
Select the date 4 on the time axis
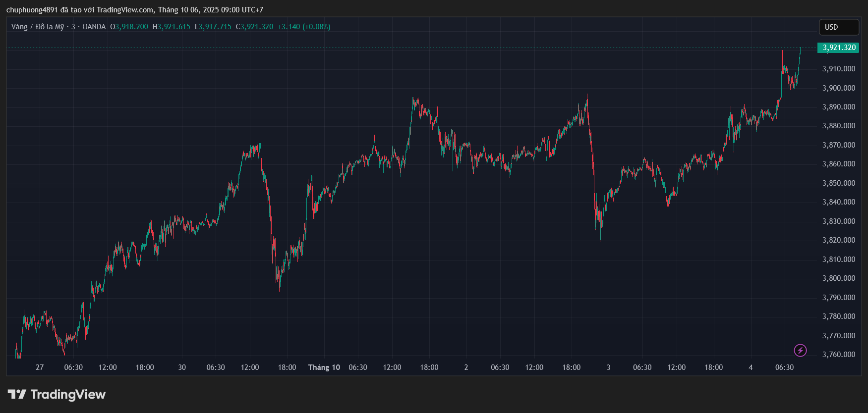[x=751, y=367]
